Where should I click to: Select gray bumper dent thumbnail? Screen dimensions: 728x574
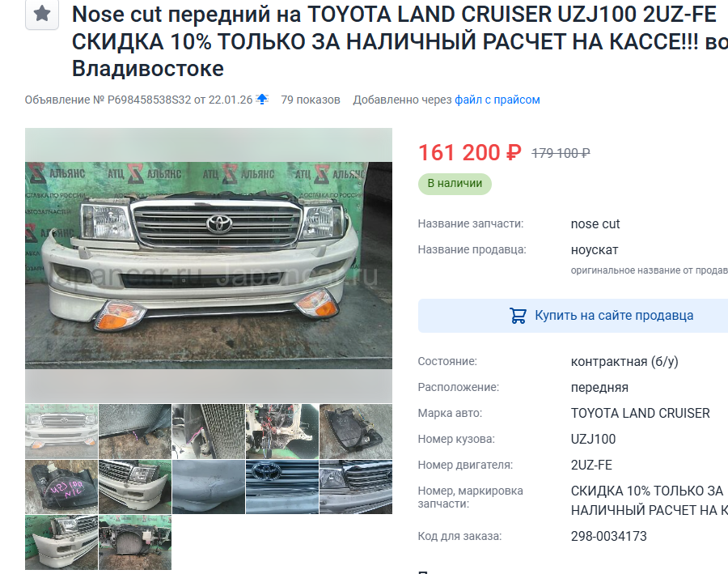[x=209, y=487]
